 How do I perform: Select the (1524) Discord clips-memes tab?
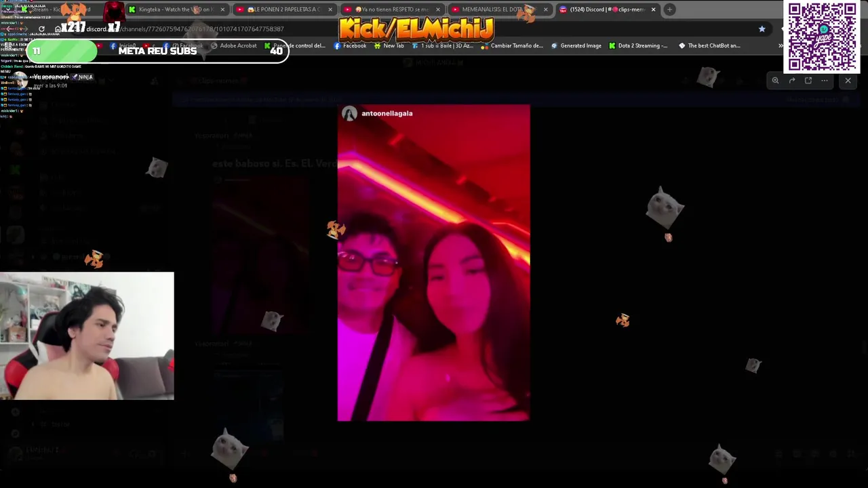607,9
